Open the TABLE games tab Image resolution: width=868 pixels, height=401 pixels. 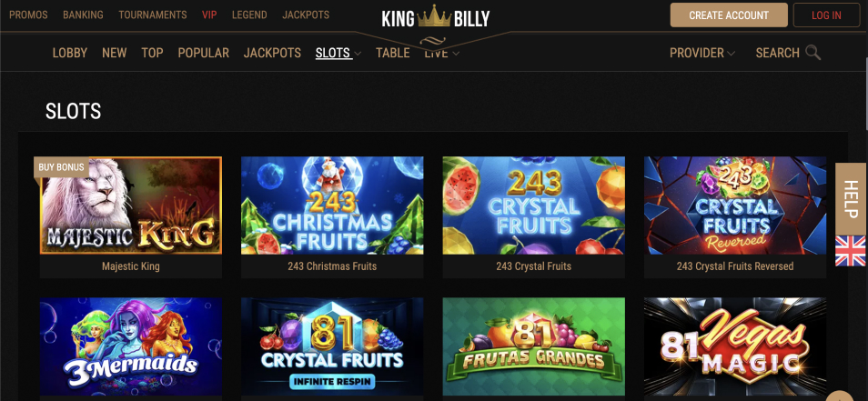pyautogui.click(x=392, y=53)
